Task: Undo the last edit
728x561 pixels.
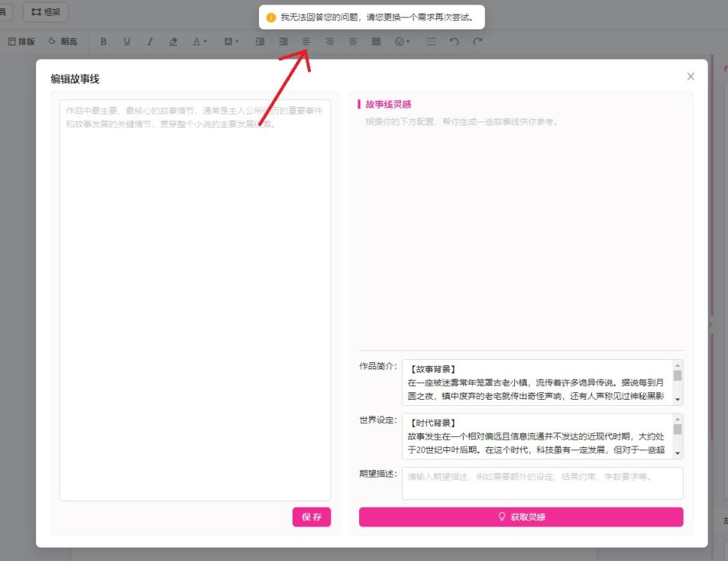Action: (x=455, y=41)
